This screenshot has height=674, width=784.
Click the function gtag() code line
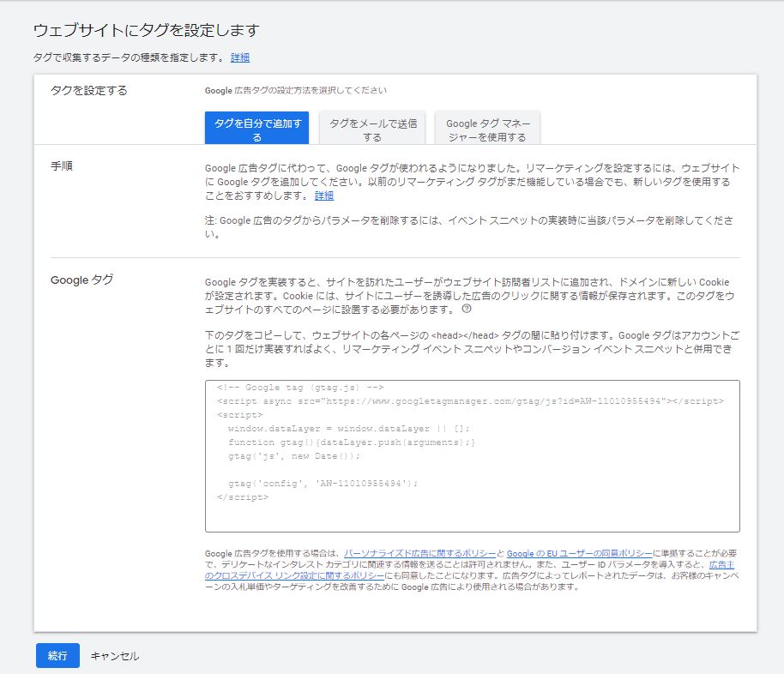352,442
